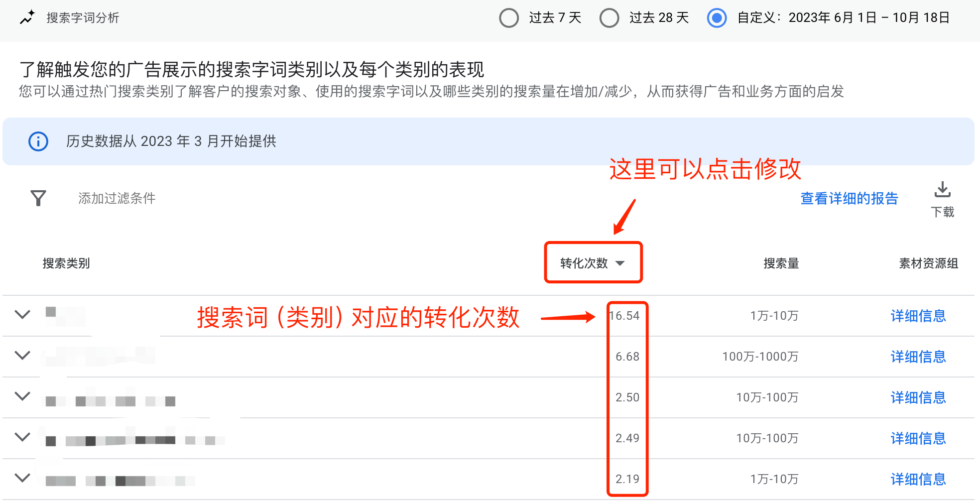Image resolution: width=980 pixels, height=502 pixels.
Task: Click the 下载 download icon
Action: pos(943,190)
